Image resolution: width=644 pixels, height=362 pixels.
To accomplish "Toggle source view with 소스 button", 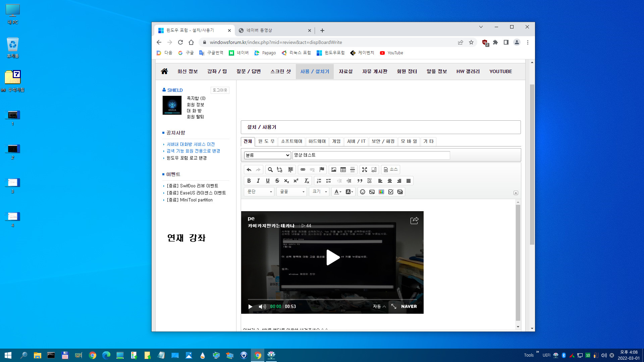I will tap(391, 170).
